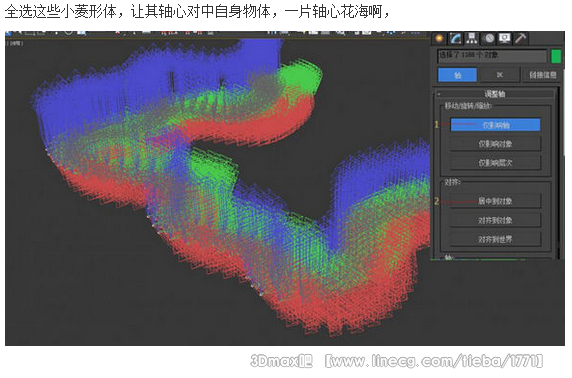This screenshot has height=378, width=572.
Task: Click the selected objects name field
Action: pyautogui.click(x=492, y=56)
